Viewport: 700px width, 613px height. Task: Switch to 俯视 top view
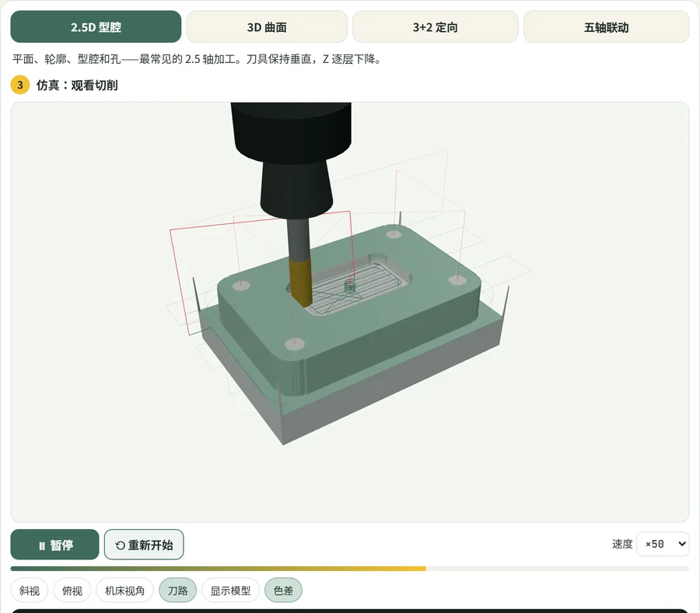coord(72,590)
